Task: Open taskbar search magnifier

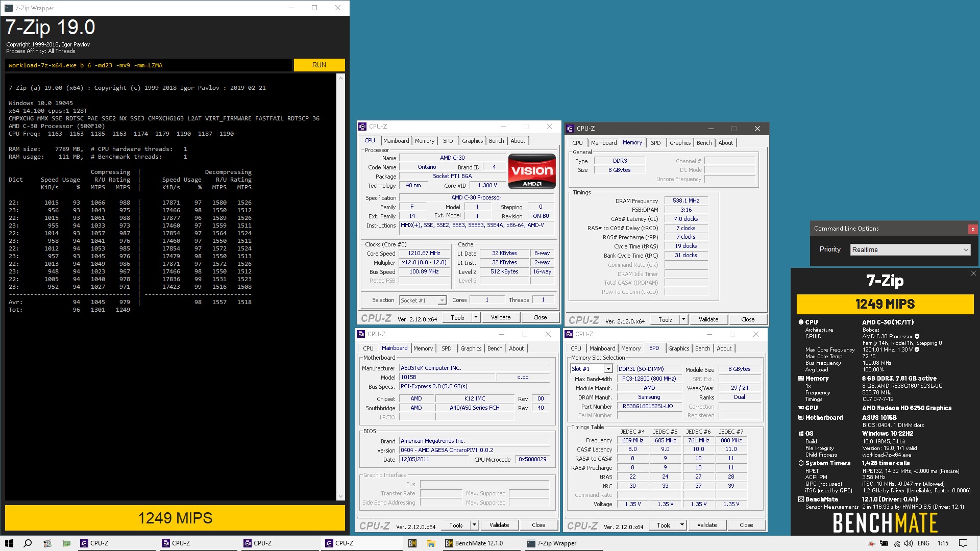Action: tap(28, 543)
